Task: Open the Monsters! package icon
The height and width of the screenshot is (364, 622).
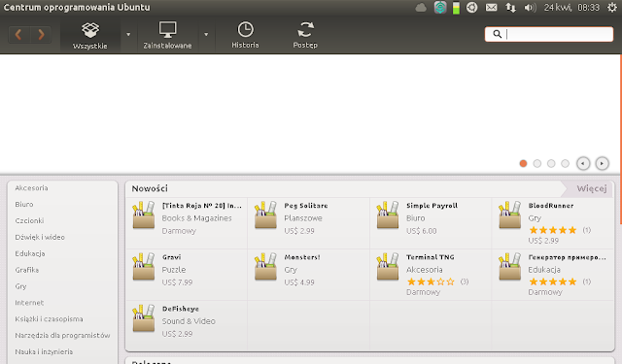Action: (265, 266)
